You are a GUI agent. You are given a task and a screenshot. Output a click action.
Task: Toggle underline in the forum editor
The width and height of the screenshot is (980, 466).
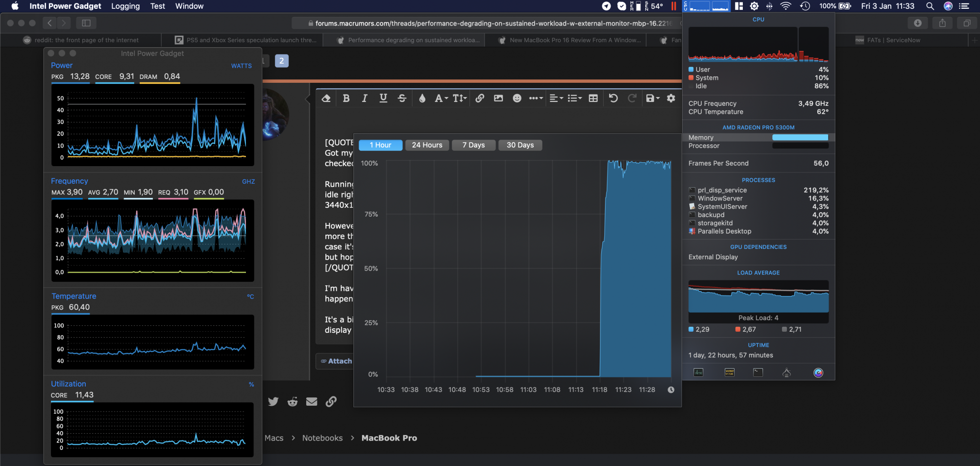[x=383, y=98]
